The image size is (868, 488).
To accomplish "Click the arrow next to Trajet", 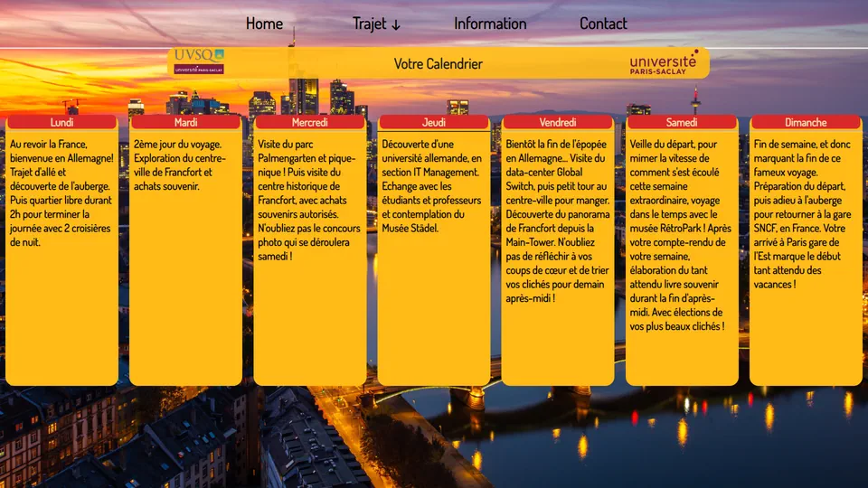I will [395, 25].
